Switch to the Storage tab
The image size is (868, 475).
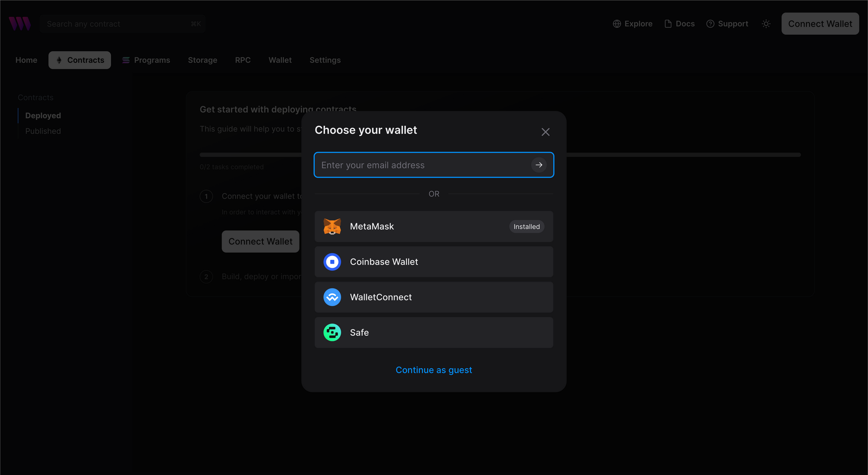coord(202,60)
